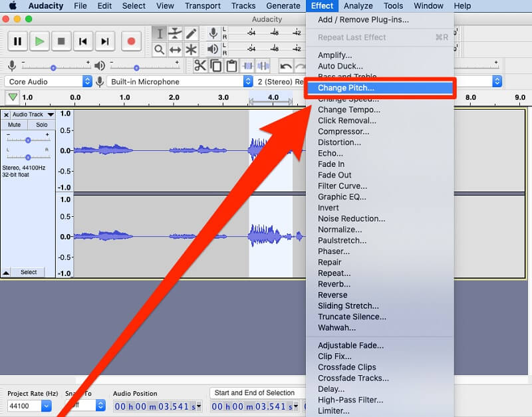The width and height of the screenshot is (532, 417).
Task: Switch to the Draw tool
Action: click(190, 33)
